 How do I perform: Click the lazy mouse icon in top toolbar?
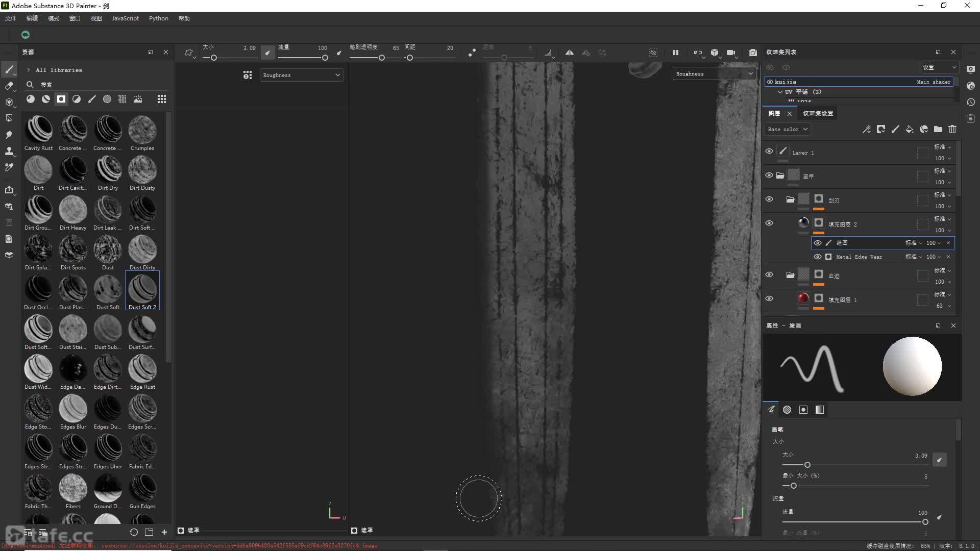472,53
